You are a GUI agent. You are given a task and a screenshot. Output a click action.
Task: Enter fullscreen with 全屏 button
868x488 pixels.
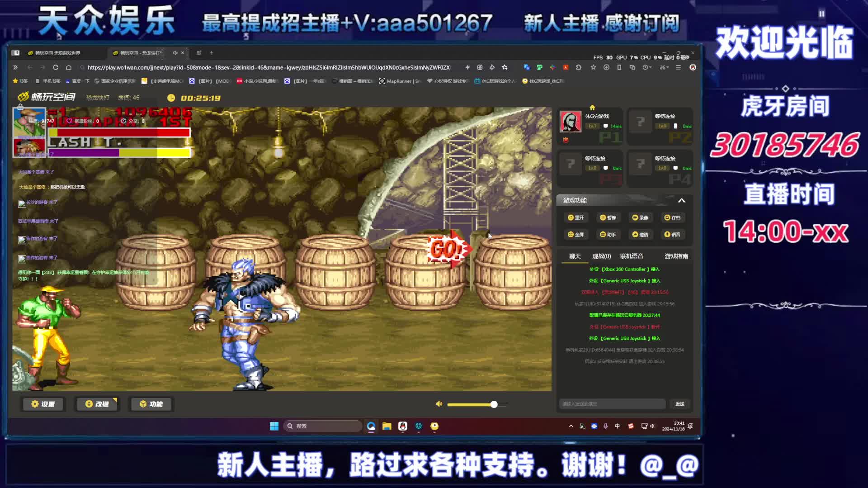point(576,235)
